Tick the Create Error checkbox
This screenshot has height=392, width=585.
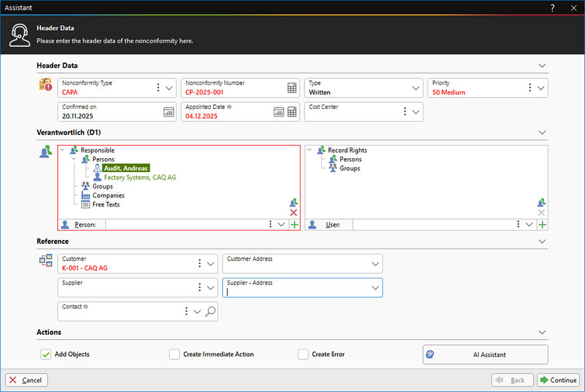(x=303, y=354)
